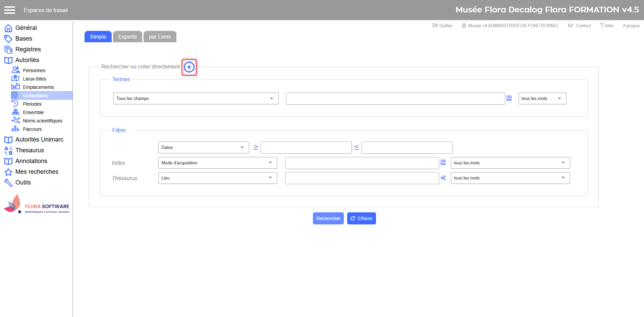This screenshot has width=644, height=317.
Task: Switch to the par Liens tab
Action: (x=160, y=37)
